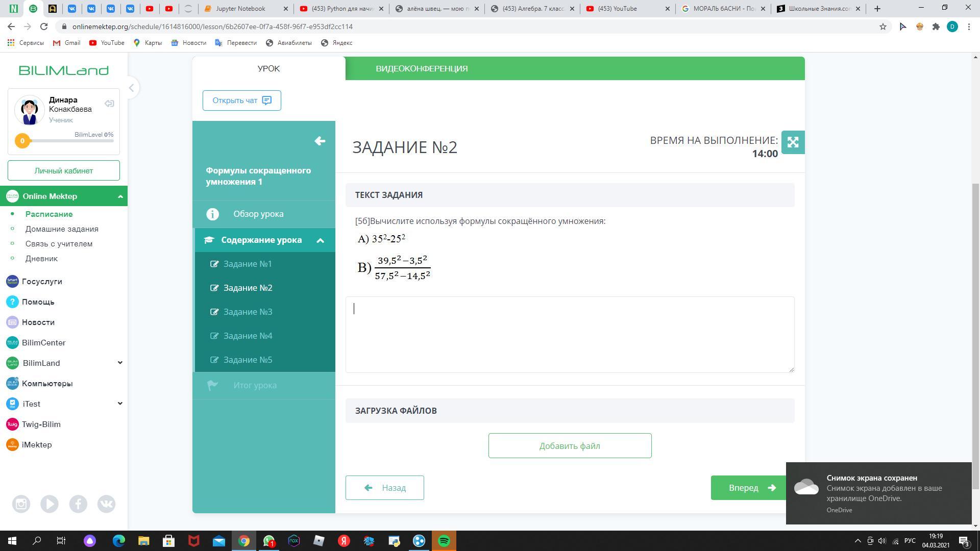Expand the iTest submenu
The image size is (980, 551).
pyautogui.click(x=120, y=404)
